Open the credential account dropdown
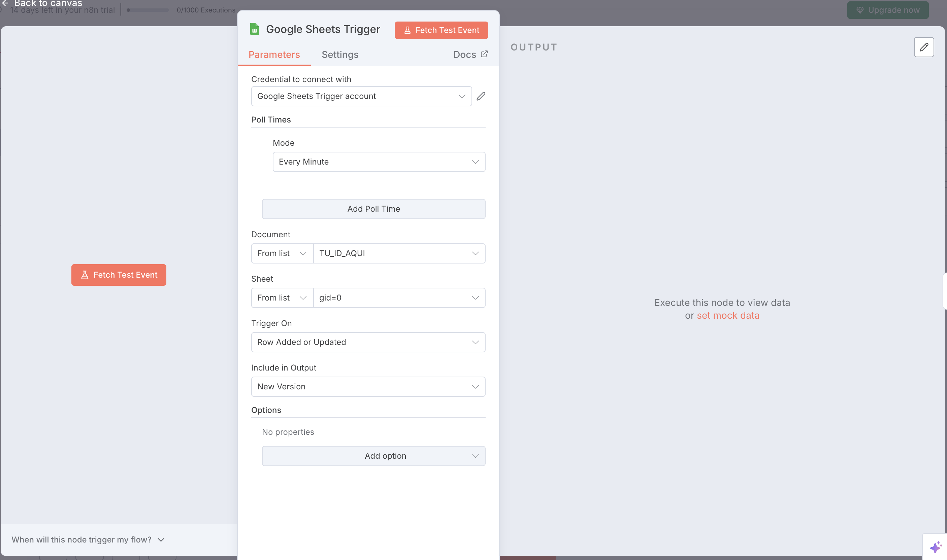This screenshot has width=947, height=560. (x=361, y=96)
